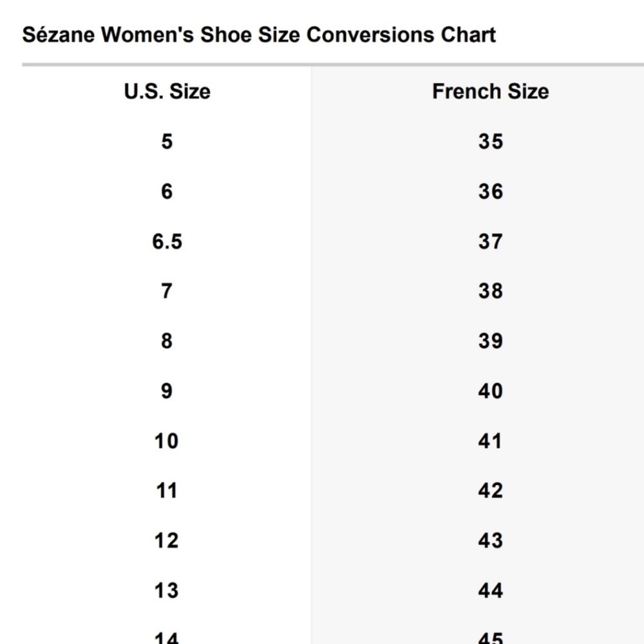This screenshot has height=644, width=644.
Task: Click the chart title heading text
Action: 259,34
